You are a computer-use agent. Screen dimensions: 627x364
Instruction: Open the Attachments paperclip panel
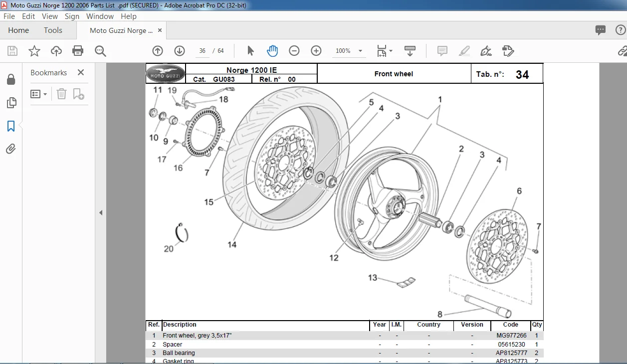[x=11, y=149]
